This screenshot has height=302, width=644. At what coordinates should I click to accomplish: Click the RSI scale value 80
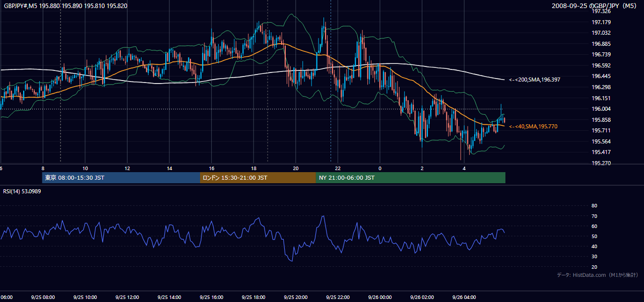pos(594,206)
